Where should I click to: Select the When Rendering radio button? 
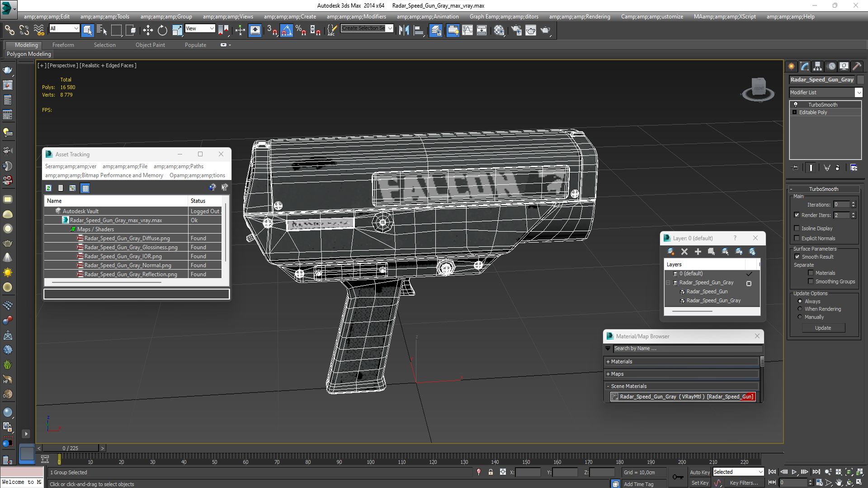click(x=800, y=309)
